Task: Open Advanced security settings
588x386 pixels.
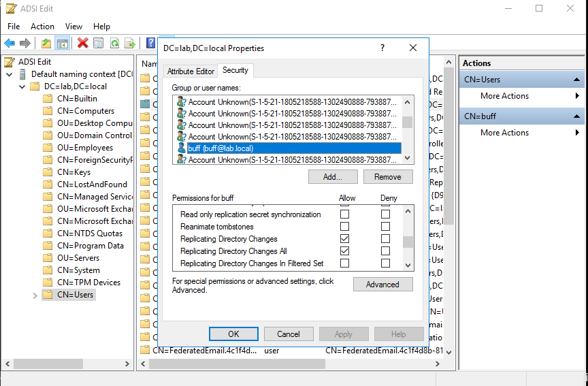Action: click(x=383, y=285)
